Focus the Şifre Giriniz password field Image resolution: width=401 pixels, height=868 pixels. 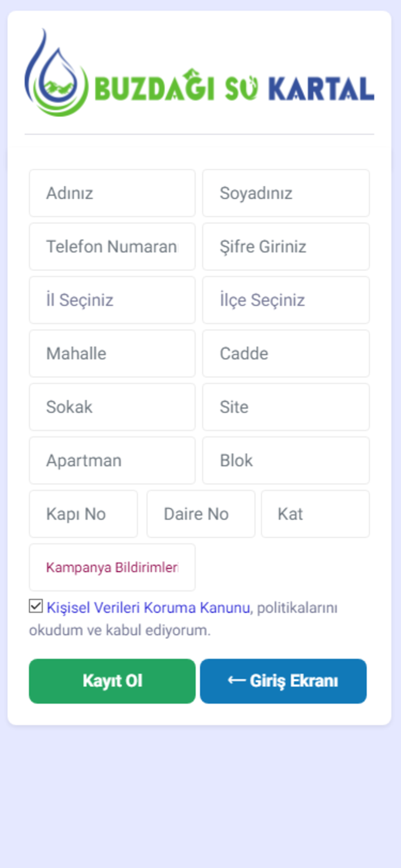(x=286, y=247)
